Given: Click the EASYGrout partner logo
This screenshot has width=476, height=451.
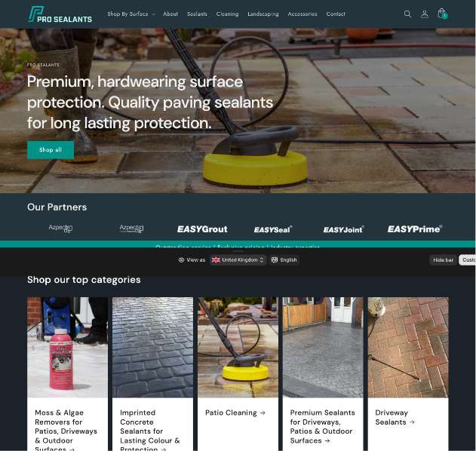Looking at the screenshot, I should point(202,229).
